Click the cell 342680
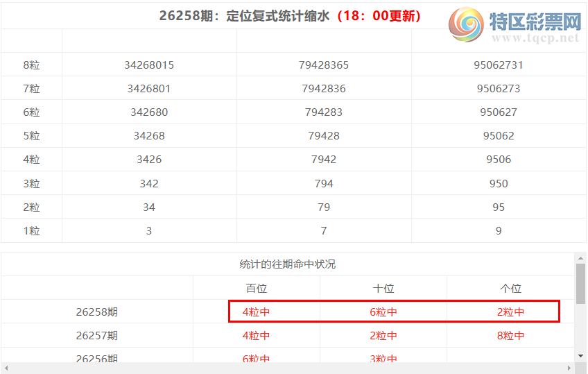The height and width of the screenshot is (374, 588). [149, 112]
